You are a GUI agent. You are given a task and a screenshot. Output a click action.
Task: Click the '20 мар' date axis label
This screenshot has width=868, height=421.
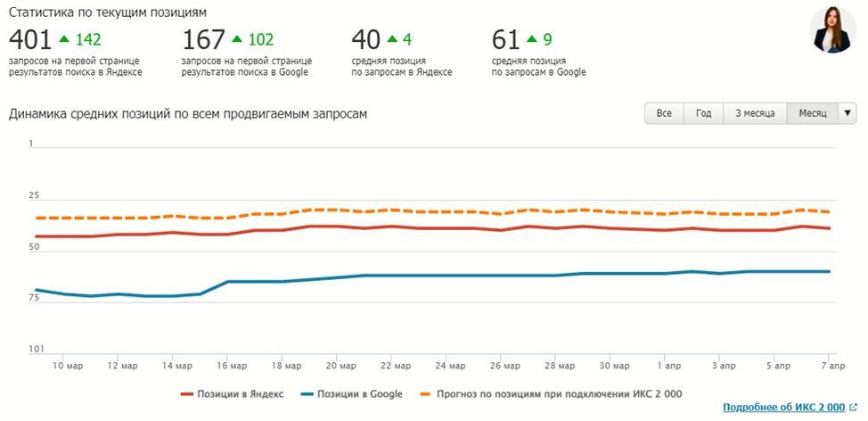click(x=337, y=366)
